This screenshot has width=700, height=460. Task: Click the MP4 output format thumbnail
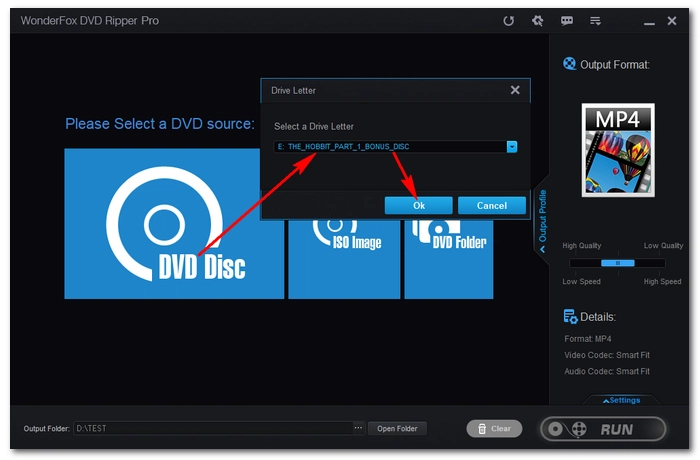click(x=618, y=150)
